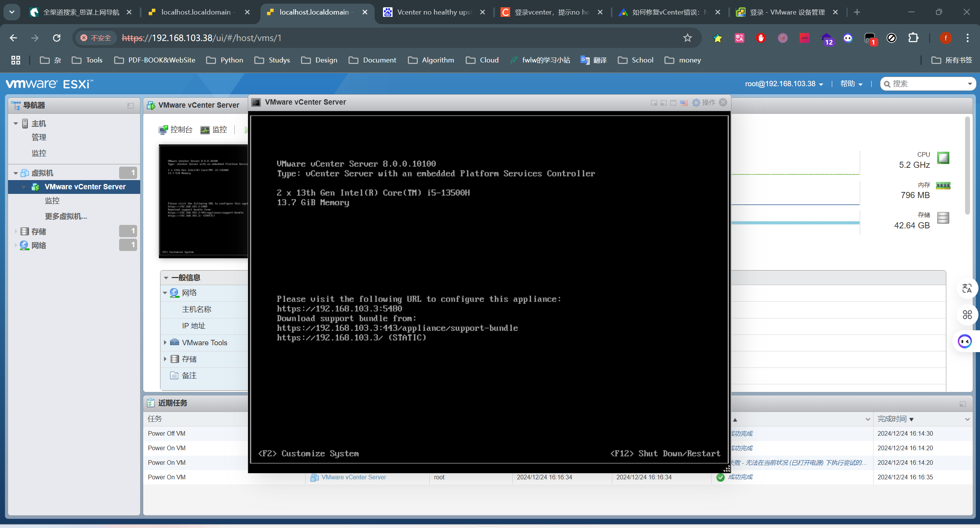Click the keyboard layout flag icon in console window

[684, 103]
